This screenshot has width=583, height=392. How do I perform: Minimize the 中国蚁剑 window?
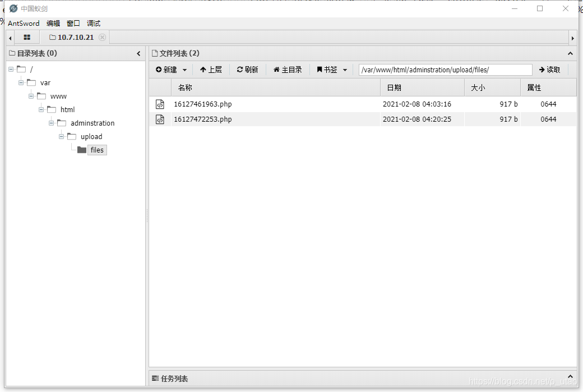pos(515,8)
